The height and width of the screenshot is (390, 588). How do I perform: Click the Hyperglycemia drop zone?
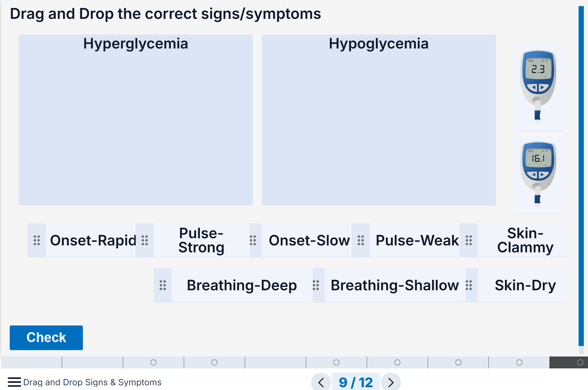pos(136,120)
